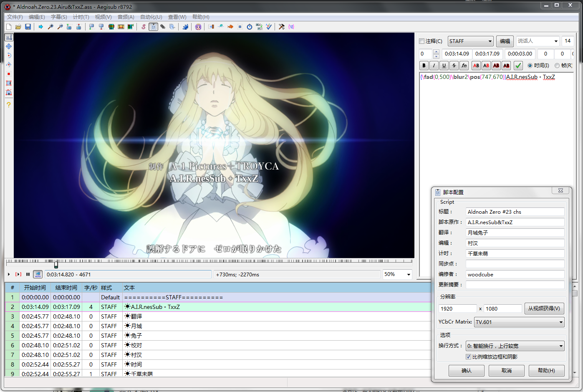Toggle the 注释(C) comment checkbox
583x392 pixels.
[422, 41]
